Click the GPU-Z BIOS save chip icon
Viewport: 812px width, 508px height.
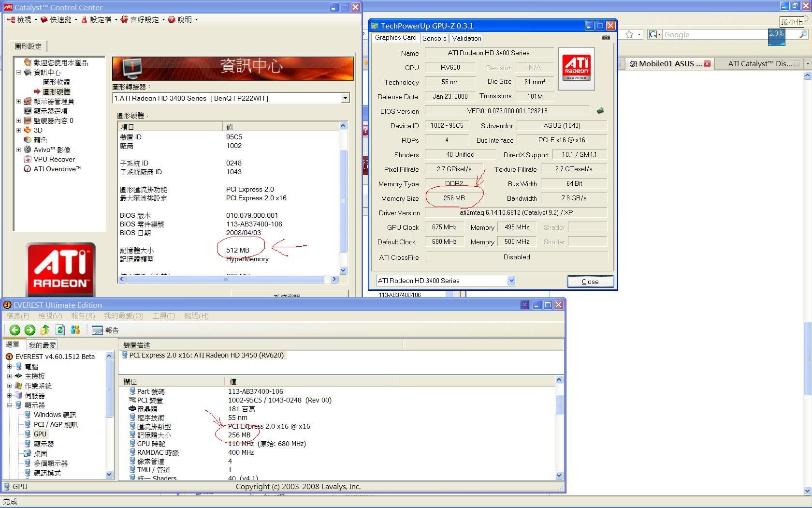coord(600,111)
